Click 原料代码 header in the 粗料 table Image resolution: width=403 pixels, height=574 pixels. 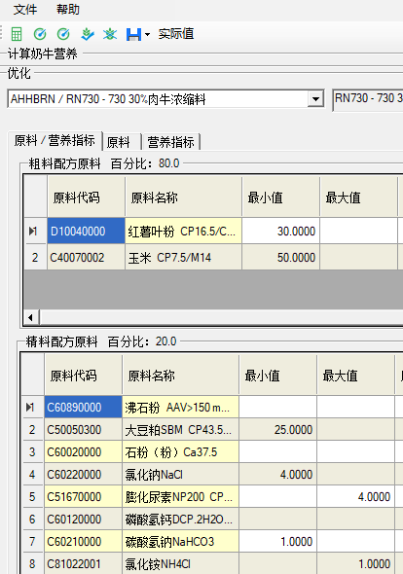coord(86,198)
